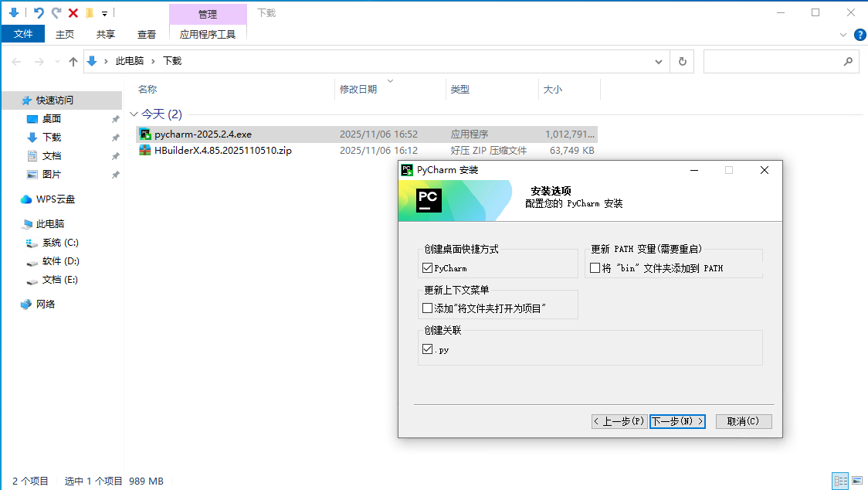Screen dimensions: 868x490
Task: Open Explorer help via question mark icon
Action: point(860,34)
